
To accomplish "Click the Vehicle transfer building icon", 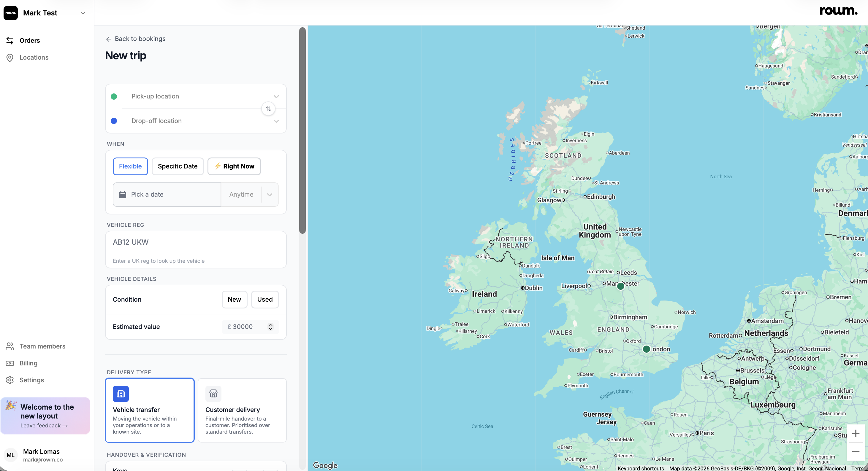I will pyautogui.click(x=121, y=393).
